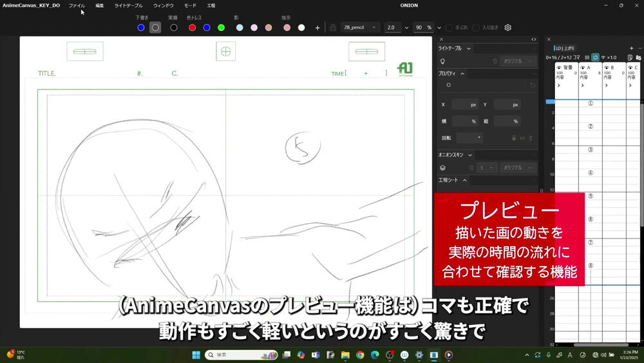Close the properties side panel with X
Screen dimensions: 644x363
click(442, 39)
